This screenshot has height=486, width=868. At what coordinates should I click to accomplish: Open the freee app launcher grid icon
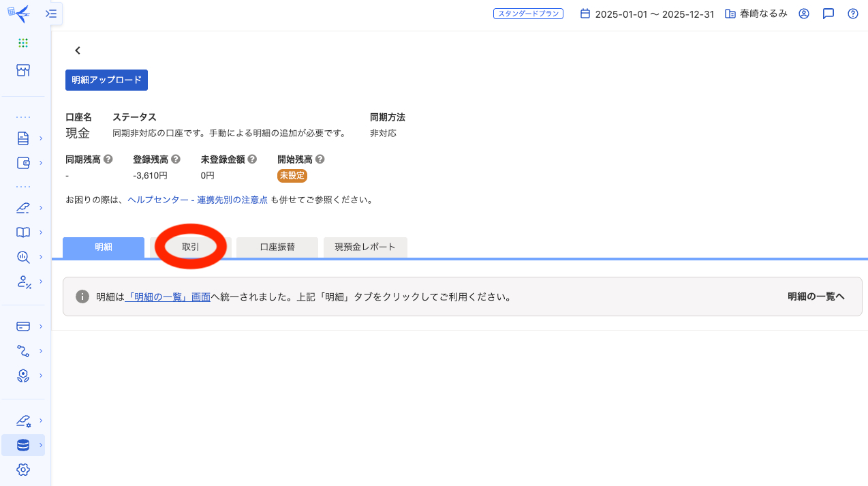(23, 42)
